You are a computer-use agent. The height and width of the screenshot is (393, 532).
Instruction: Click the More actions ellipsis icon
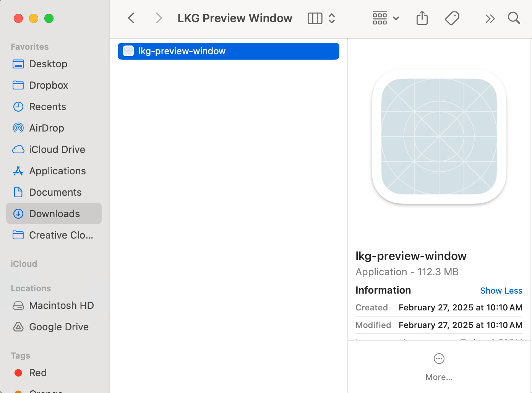tap(439, 359)
